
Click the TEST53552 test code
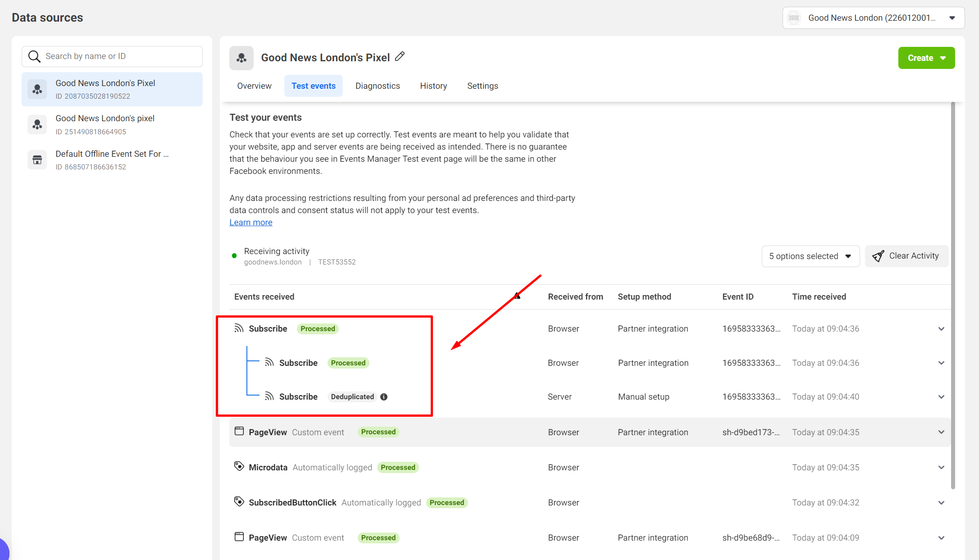pos(337,262)
